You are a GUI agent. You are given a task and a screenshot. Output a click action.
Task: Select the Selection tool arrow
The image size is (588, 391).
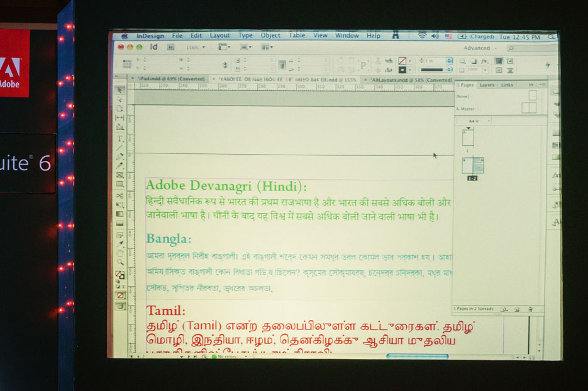119,90
